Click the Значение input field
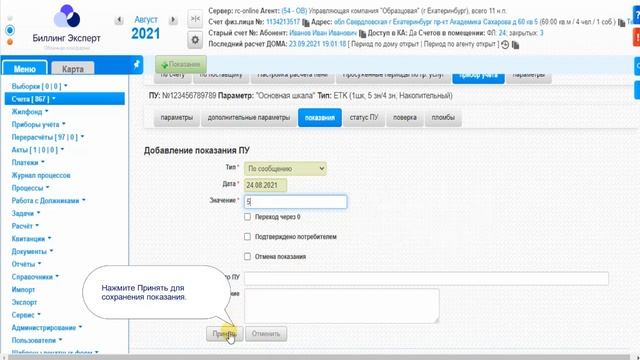The image size is (640, 360). point(296,202)
